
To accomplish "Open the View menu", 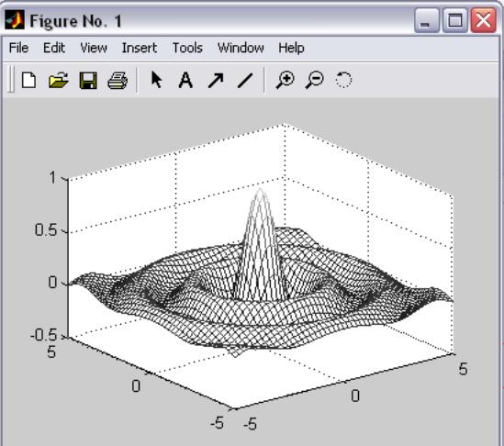I will pyautogui.click(x=94, y=48).
